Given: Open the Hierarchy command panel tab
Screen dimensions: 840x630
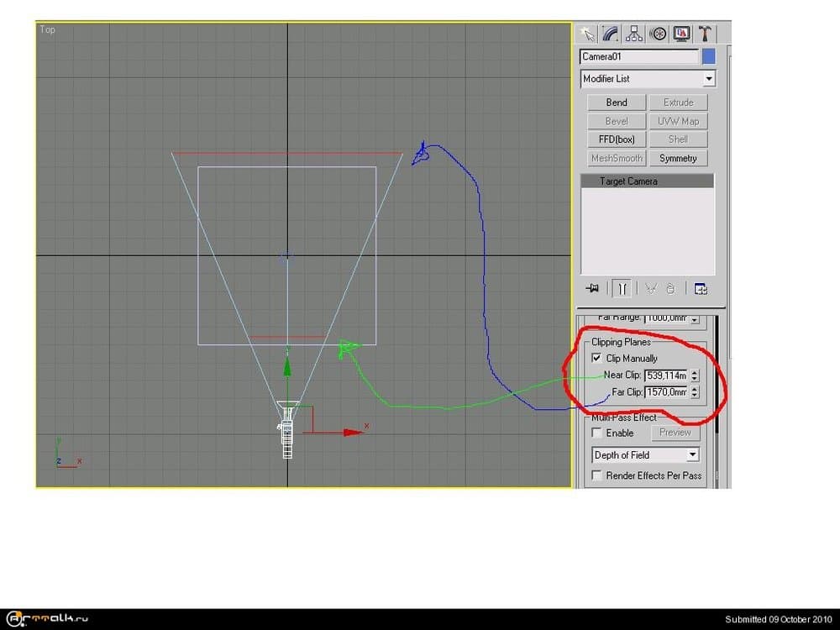Looking at the screenshot, I should click(634, 34).
